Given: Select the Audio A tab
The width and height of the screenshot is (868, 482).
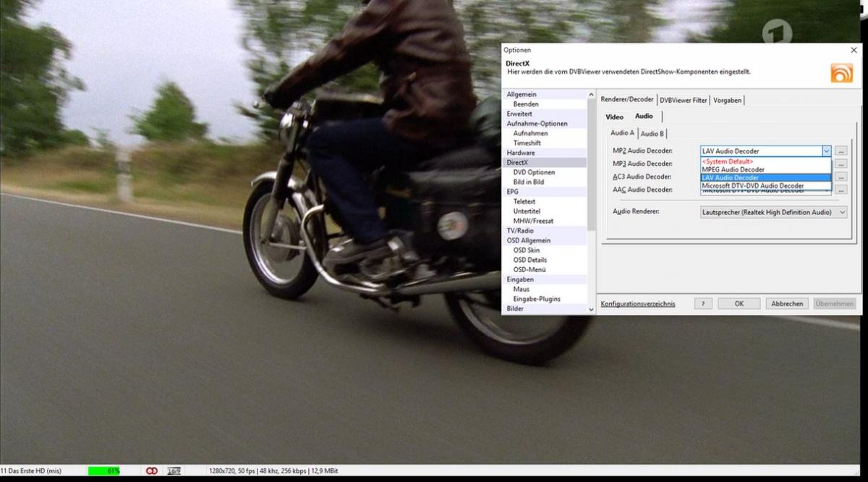Looking at the screenshot, I should (x=622, y=133).
